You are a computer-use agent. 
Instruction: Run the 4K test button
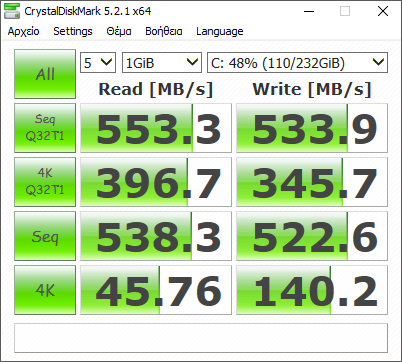pyautogui.click(x=45, y=290)
